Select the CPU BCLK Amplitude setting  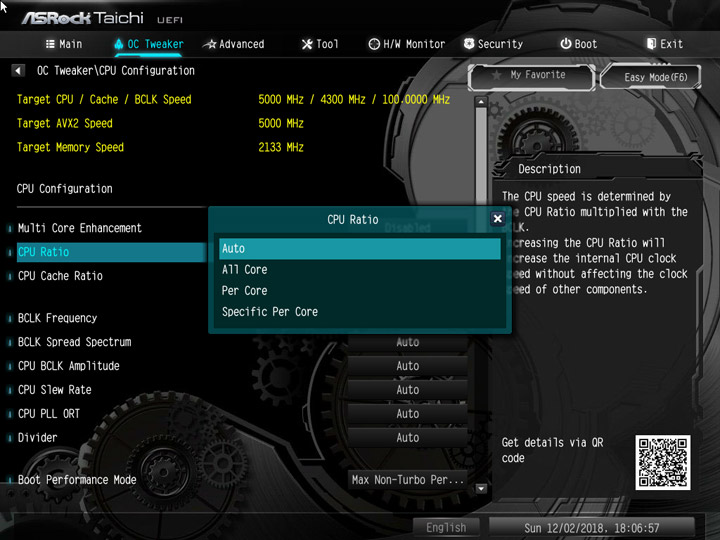tap(68, 366)
